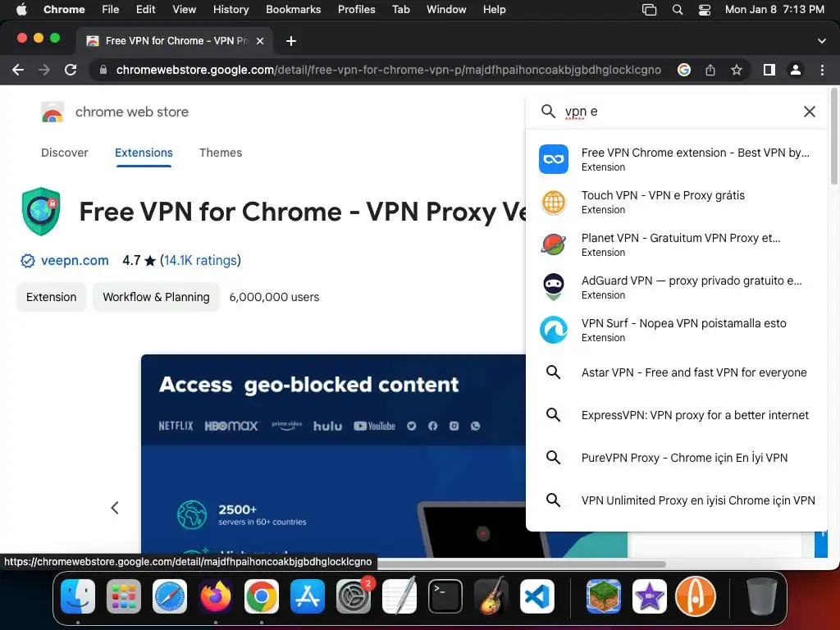Open the File menu

point(111,10)
